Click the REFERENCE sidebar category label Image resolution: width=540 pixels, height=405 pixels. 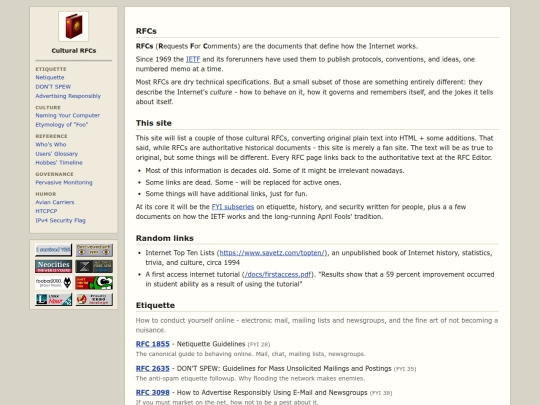coord(51,136)
